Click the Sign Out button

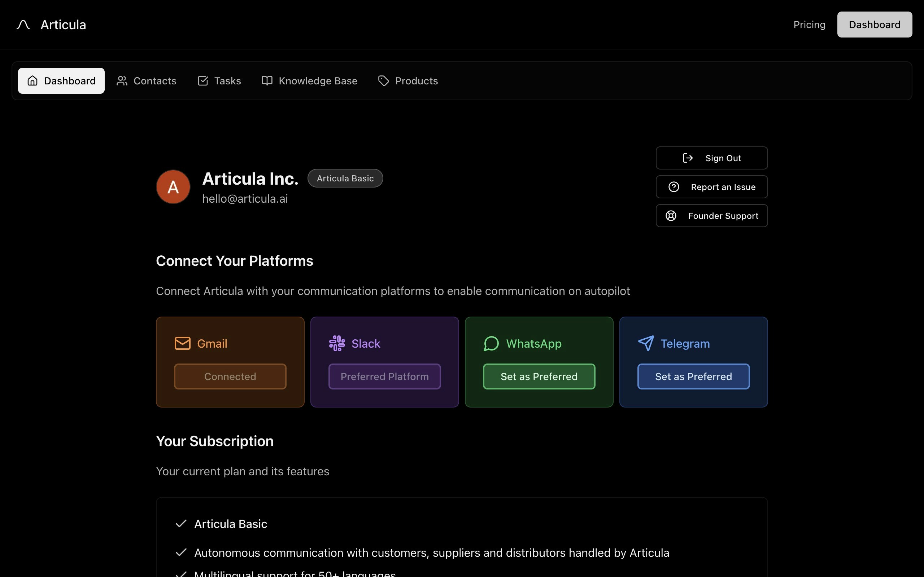[711, 158]
